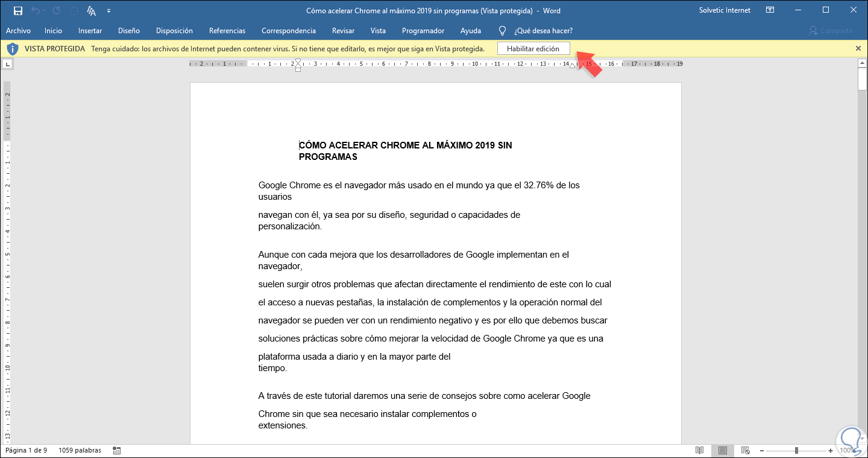Click the document title heading text
The height and width of the screenshot is (458, 868).
point(406,151)
